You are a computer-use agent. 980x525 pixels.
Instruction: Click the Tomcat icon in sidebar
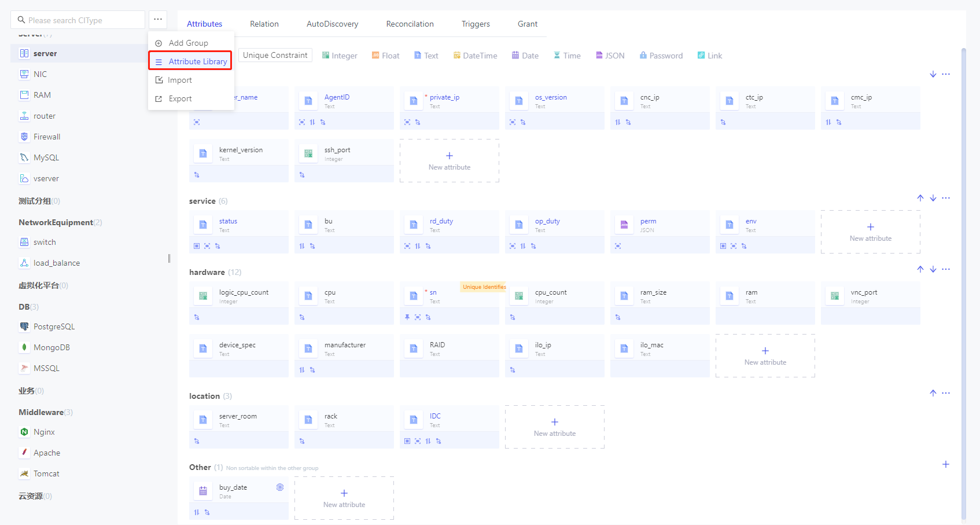(24, 473)
